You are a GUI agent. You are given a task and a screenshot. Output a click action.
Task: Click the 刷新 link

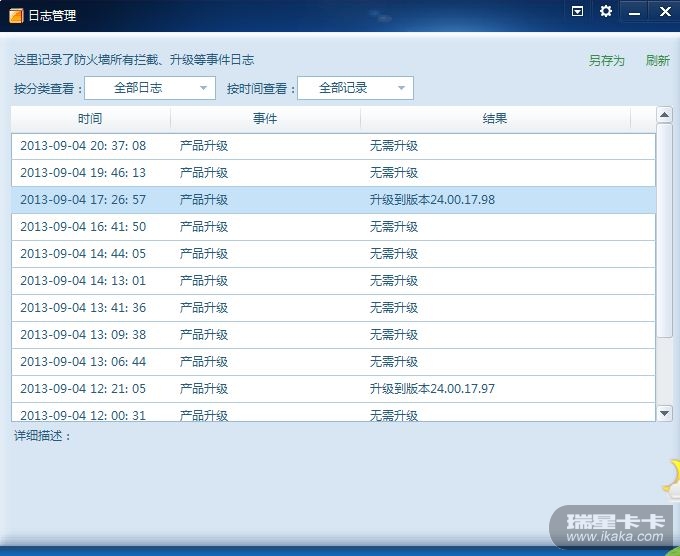pos(657,60)
